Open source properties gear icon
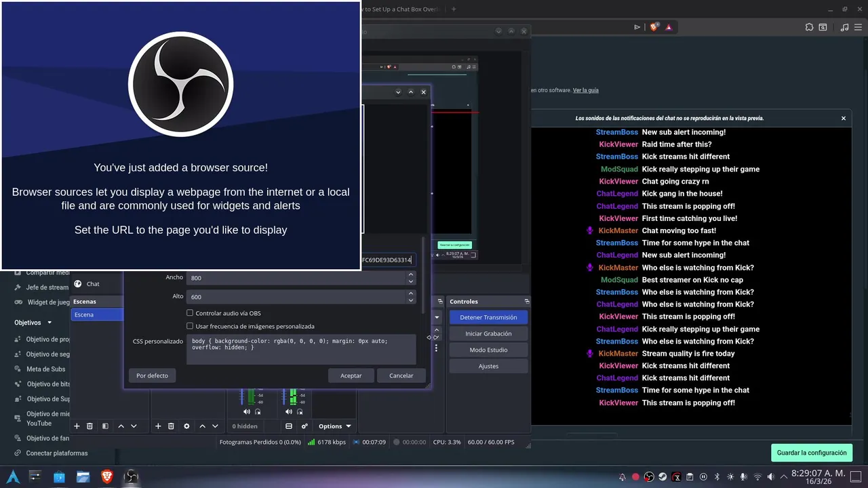 [186, 426]
